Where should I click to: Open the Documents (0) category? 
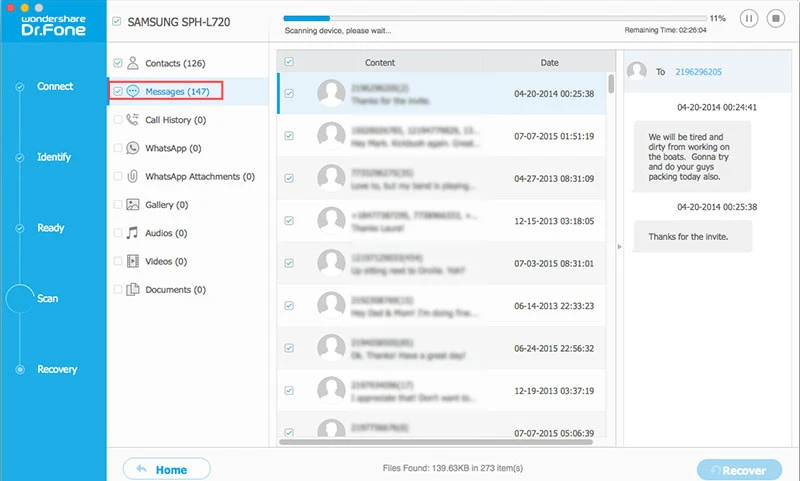click(175, 290)
